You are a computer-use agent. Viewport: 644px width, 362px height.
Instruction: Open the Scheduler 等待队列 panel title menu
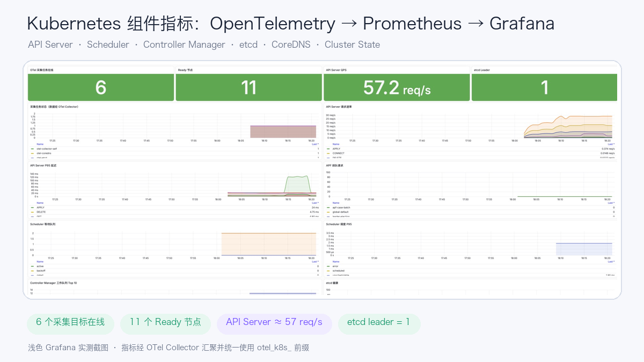click(42, 224)
